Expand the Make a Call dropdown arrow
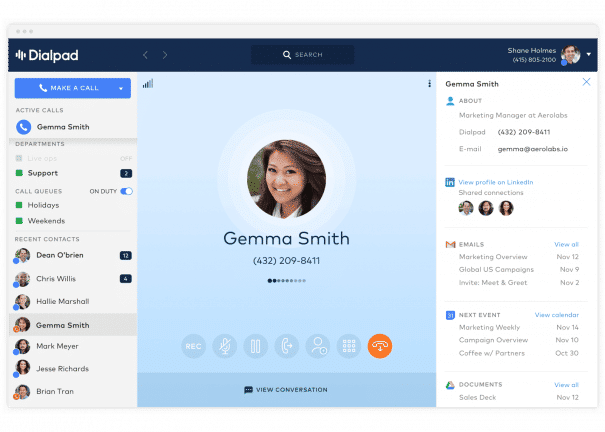The image size is (605, 432). pyautogui.click(x=121, y=88)
